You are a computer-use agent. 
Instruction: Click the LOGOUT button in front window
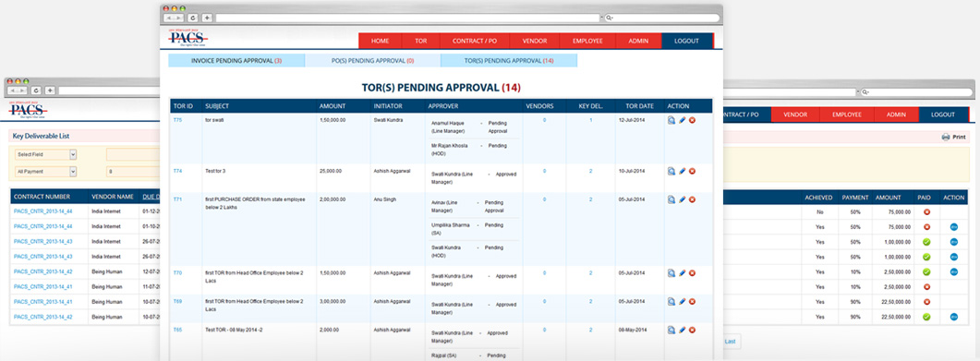687,41
